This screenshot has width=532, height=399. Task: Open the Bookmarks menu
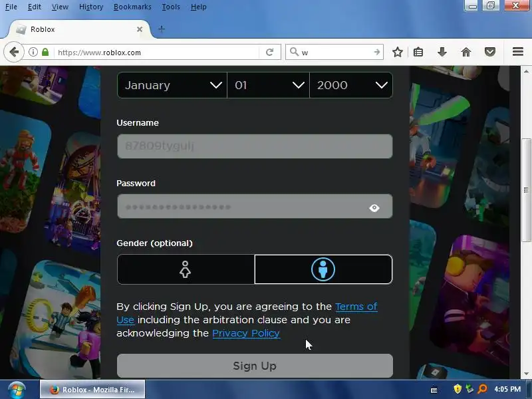[132, 7]
